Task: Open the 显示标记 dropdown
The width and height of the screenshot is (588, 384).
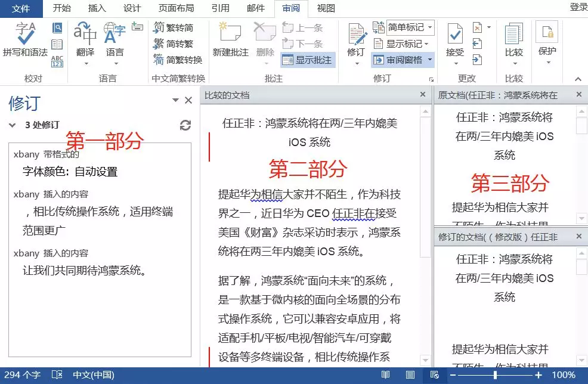Action: (x=401, y=44)
